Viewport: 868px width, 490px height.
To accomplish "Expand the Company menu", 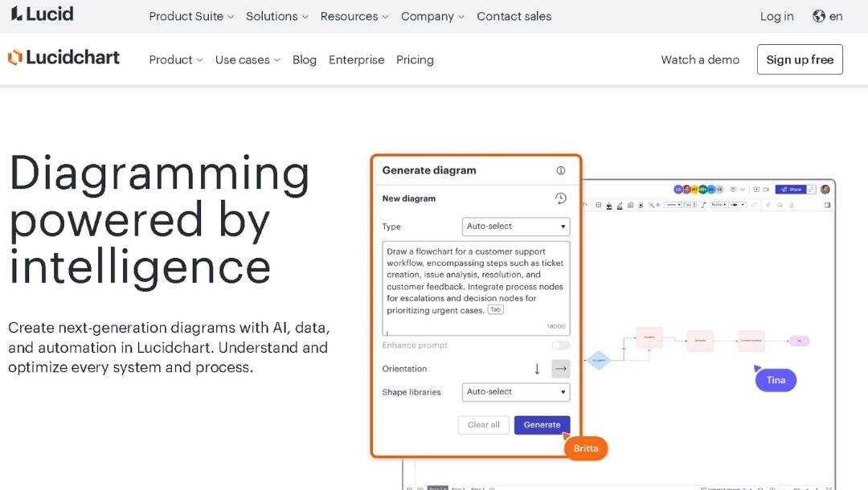I will pyautogui.click(x=432, y=17).
